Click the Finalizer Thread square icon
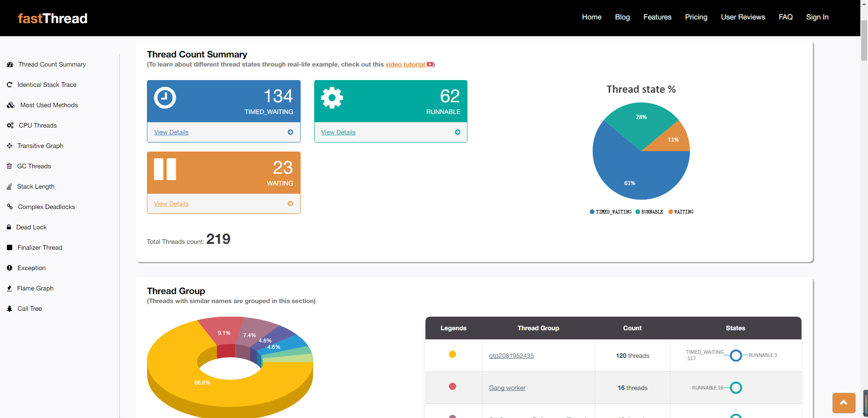 9,247
